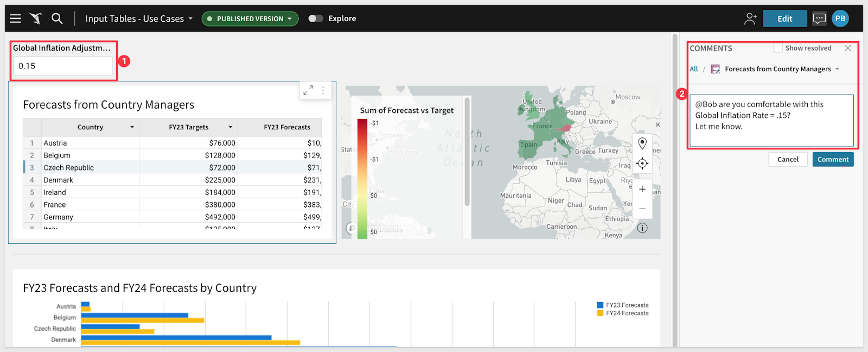Click the $128,000 target cell
Viewport: 868px width, 352px height.
click(189, 155)
